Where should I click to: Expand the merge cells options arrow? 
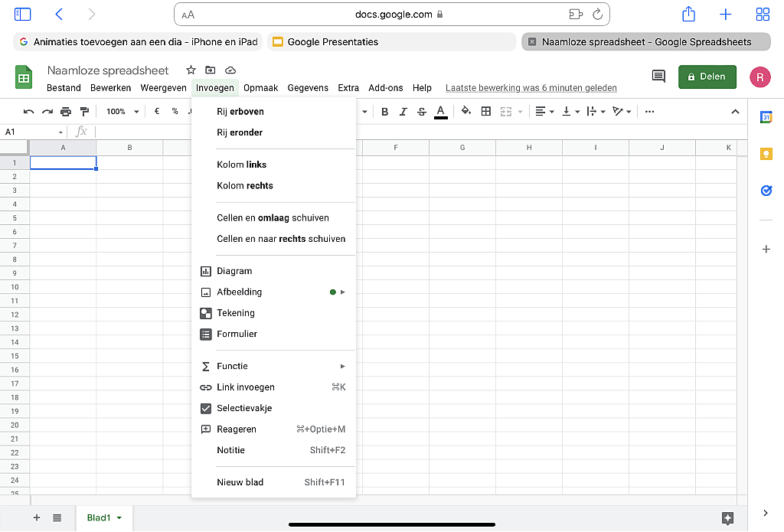[520, 112]
